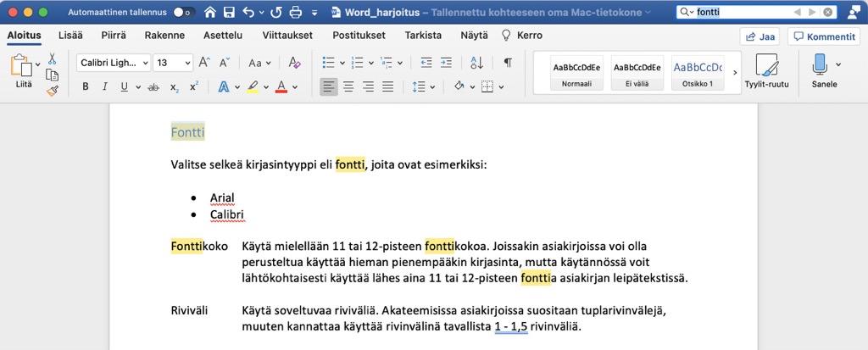The width and height of the screenshot is (868, 350).
Task: Apply the Ei väliä style
Action: point(637,73)
